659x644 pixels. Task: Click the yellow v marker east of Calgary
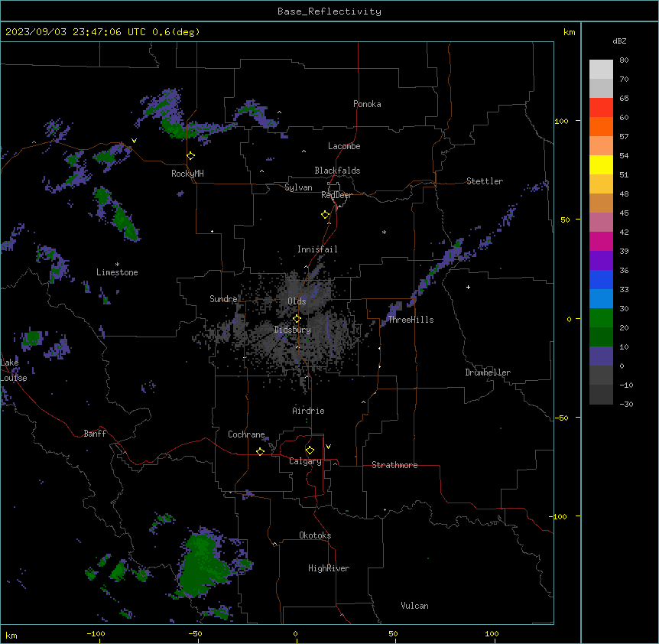[x=328, y=447]
